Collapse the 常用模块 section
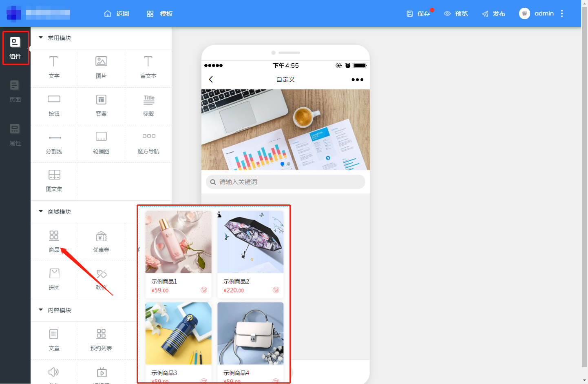 coord(41,38)
